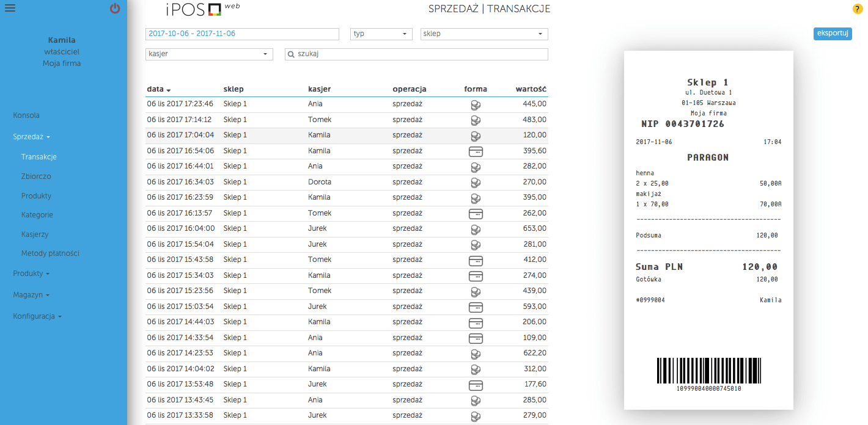Click the barcode on the receipt

[708, 370]
